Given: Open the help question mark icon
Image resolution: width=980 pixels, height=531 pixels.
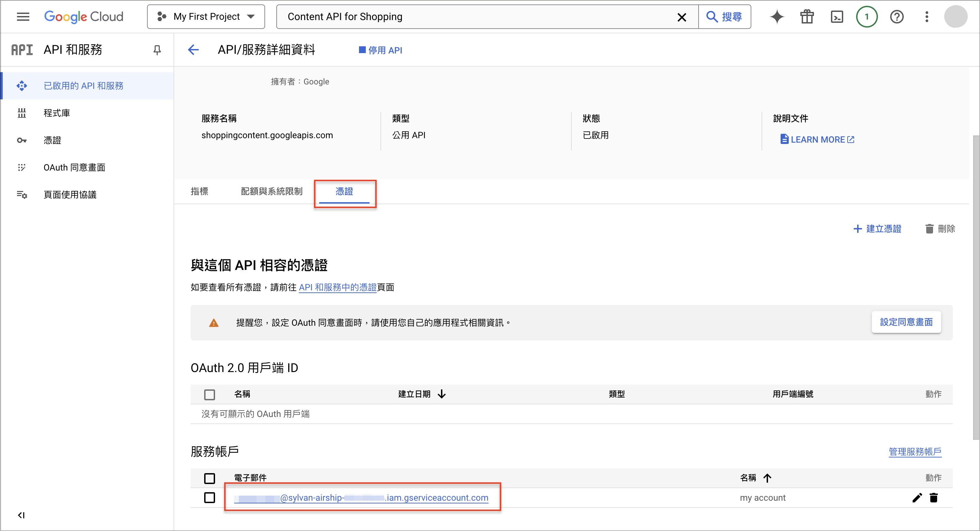Looking at the screenshot, I should click(897, 17).
